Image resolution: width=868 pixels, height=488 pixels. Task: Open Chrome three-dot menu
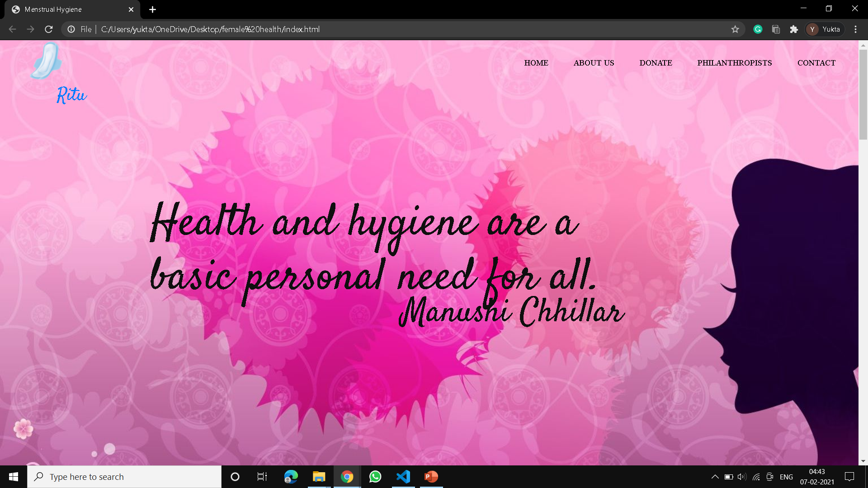(x=855, y=29)
